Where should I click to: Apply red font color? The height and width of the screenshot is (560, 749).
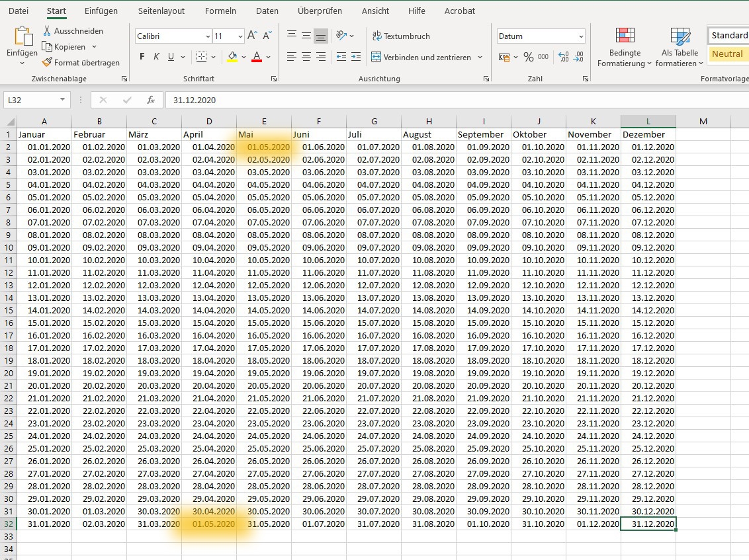tap(257, 58)
